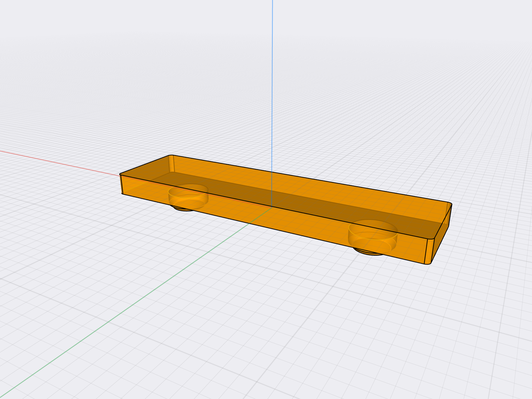
Task: Click the red X axis line
Action: coord(60,163)
